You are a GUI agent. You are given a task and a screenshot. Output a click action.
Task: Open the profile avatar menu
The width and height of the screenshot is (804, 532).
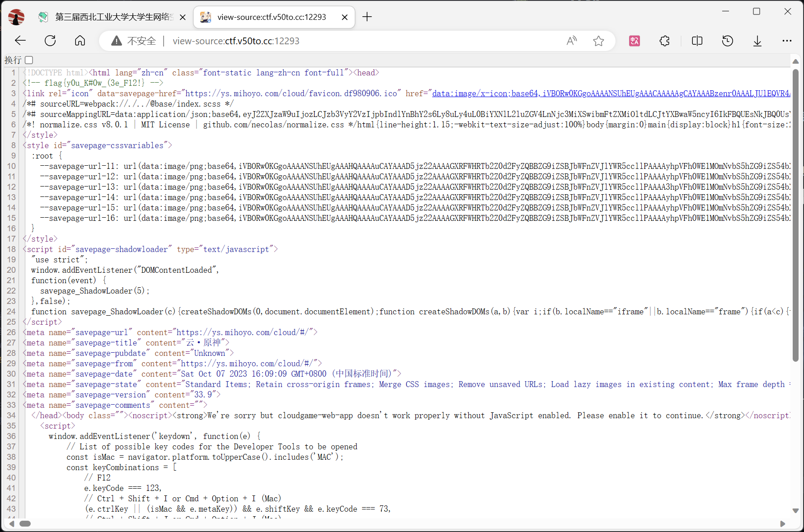(16, 17)
